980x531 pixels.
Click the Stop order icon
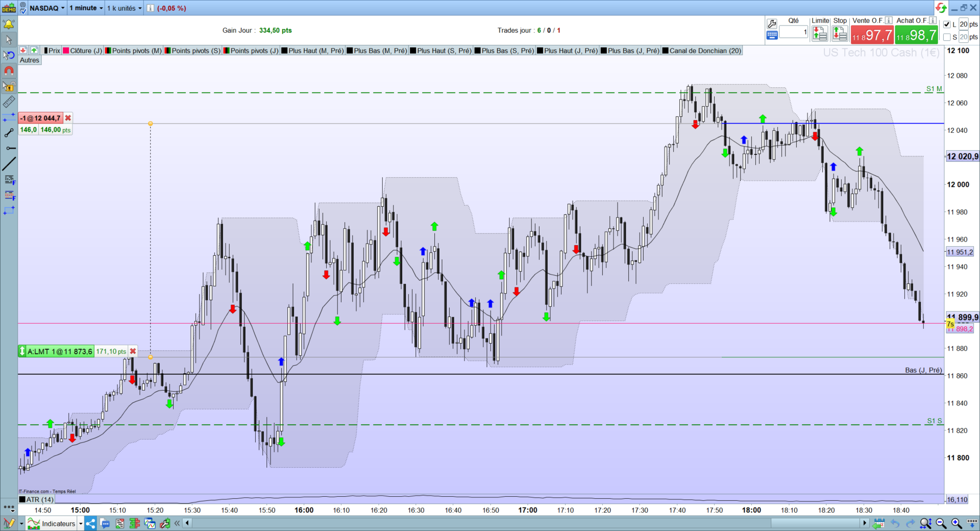click(x=840, y=34)
